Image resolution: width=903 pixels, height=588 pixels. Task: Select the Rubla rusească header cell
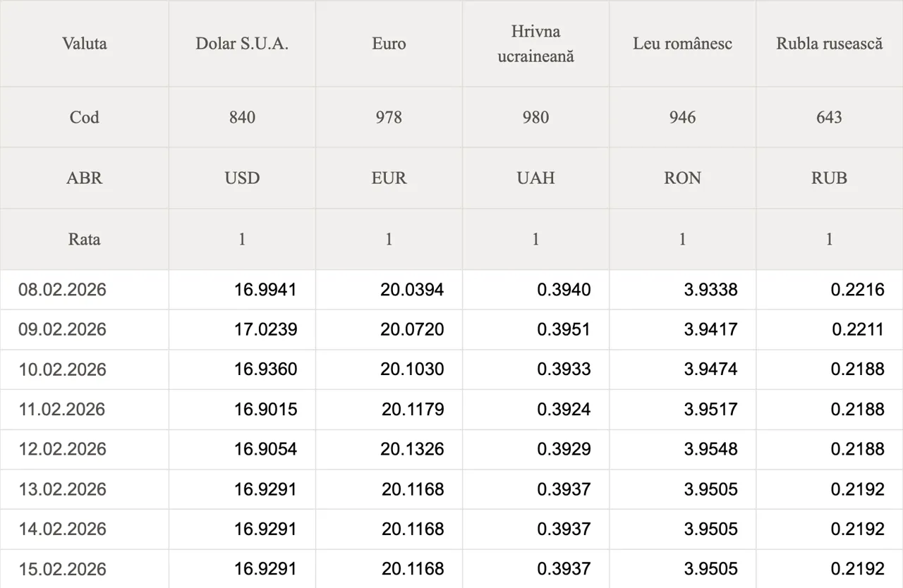tap(829, 44)
